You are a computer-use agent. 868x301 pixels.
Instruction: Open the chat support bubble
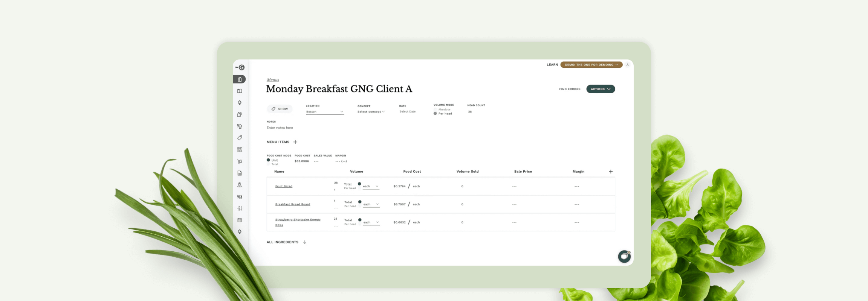pyautogui.click(x=624, y=257)
